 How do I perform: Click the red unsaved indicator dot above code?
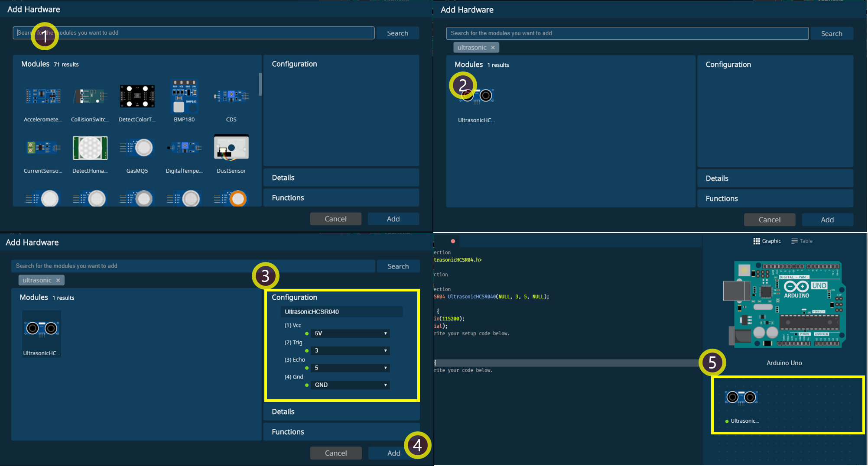coord(453,241)
